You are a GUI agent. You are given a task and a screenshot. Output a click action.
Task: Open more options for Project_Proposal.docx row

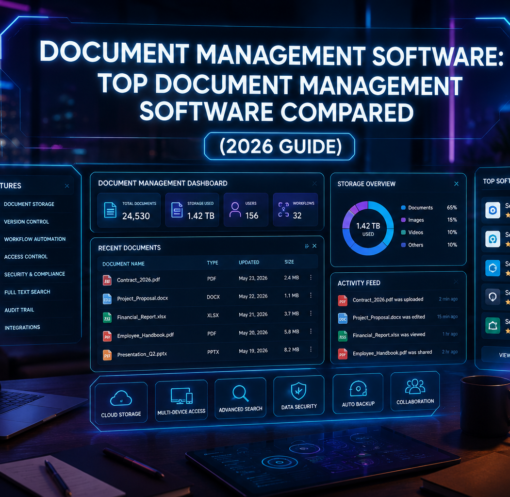point(311,295)
